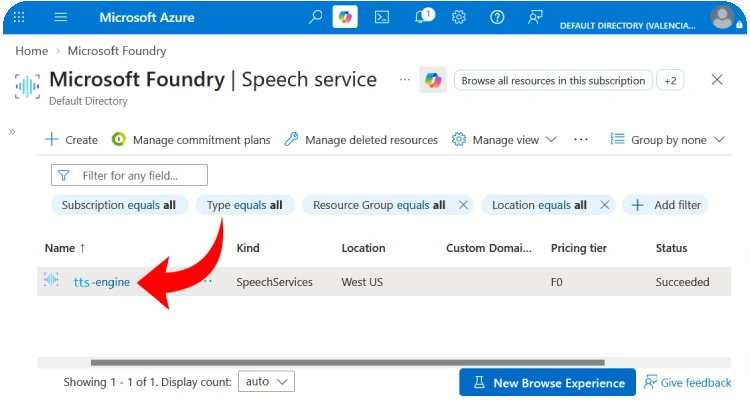Open portal settings gear icon
This screenshot has height=402, width=750.
459,17
